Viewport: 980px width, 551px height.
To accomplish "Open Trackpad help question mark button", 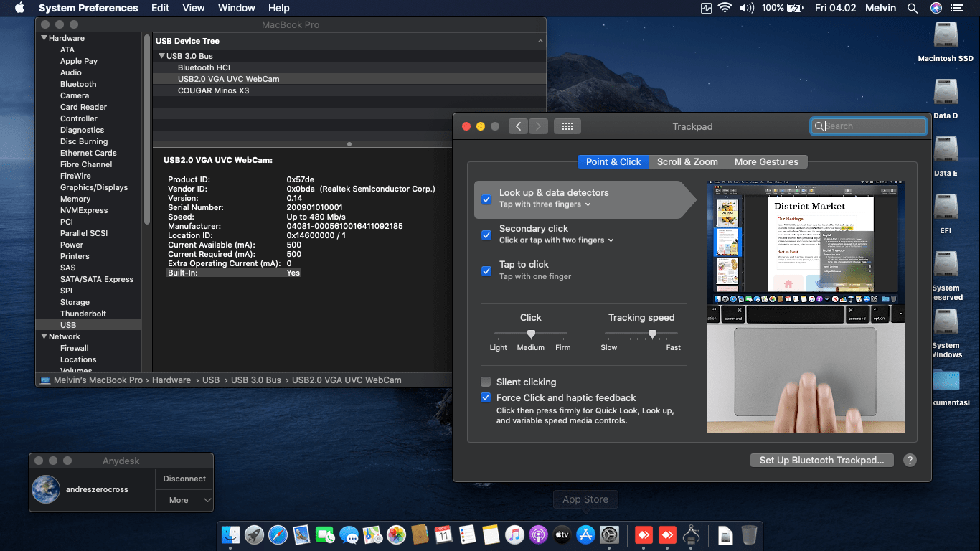I will [910, 461].
